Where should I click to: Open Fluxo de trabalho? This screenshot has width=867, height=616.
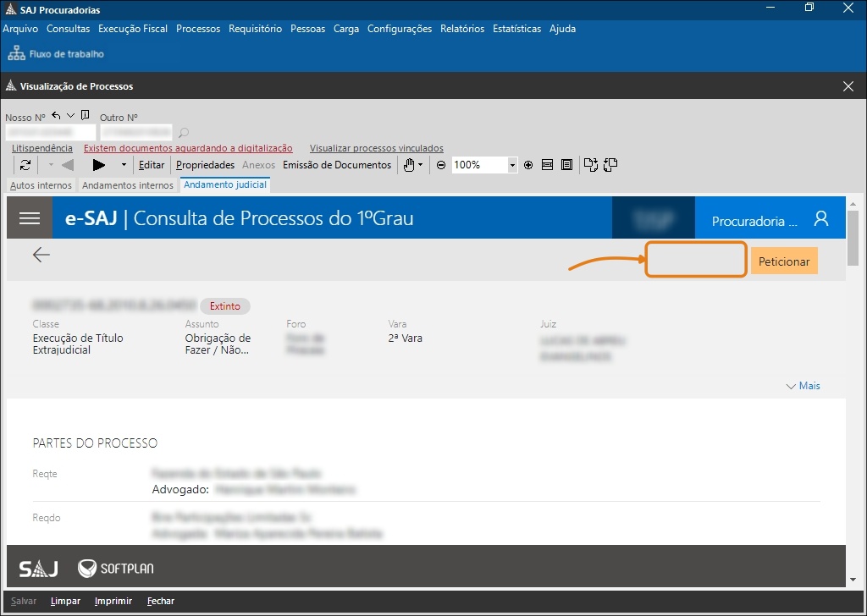point(56,54)
